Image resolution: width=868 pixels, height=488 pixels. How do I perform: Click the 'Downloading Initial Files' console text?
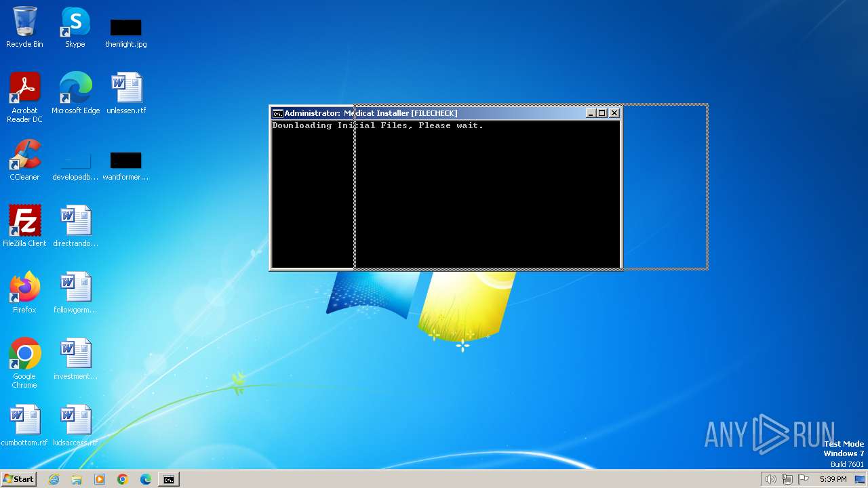pyautogui.click(x=378, y=125)
